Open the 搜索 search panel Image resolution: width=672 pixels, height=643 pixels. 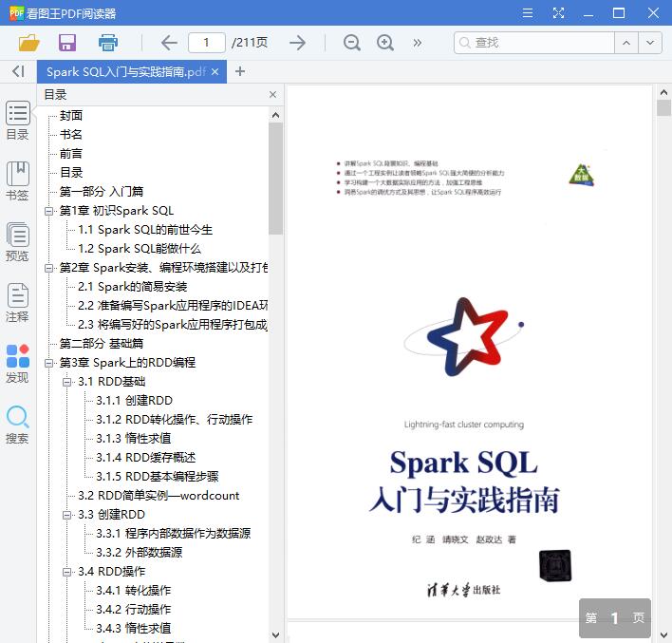(18, 425)
